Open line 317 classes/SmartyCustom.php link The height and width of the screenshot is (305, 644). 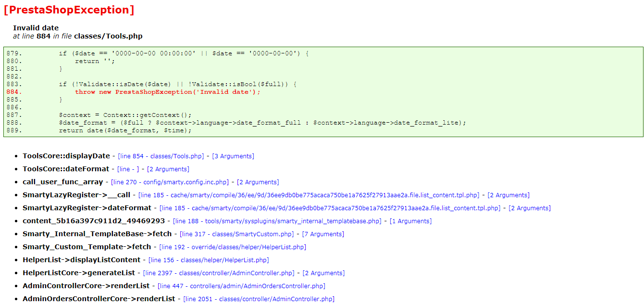[x=237, y=234]
